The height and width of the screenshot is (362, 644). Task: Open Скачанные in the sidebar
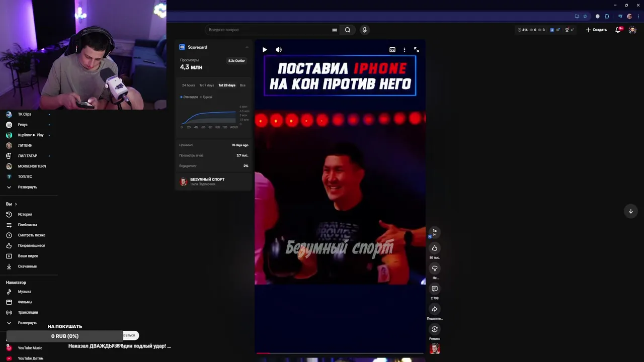tap(28, 266)
